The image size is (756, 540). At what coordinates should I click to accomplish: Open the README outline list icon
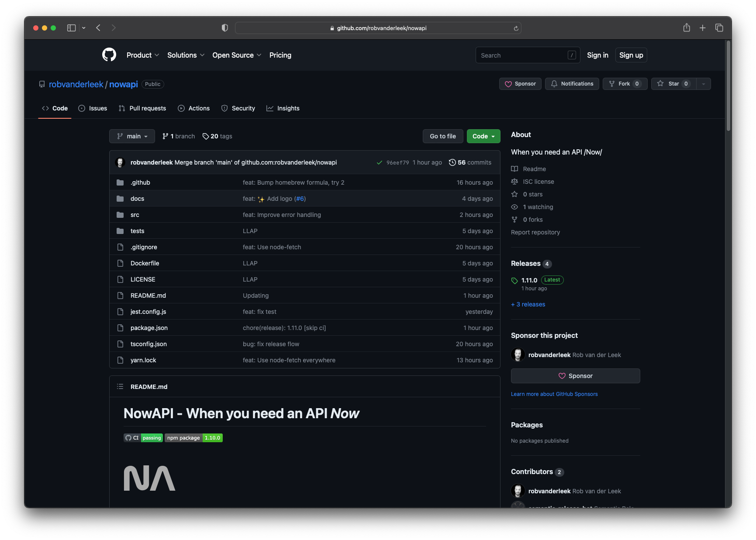point(120,387)
